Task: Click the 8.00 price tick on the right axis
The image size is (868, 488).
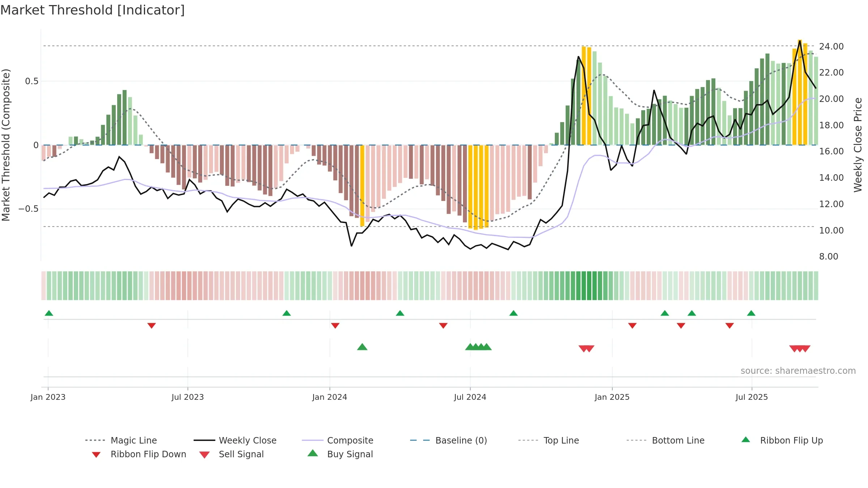Action: 829,257
